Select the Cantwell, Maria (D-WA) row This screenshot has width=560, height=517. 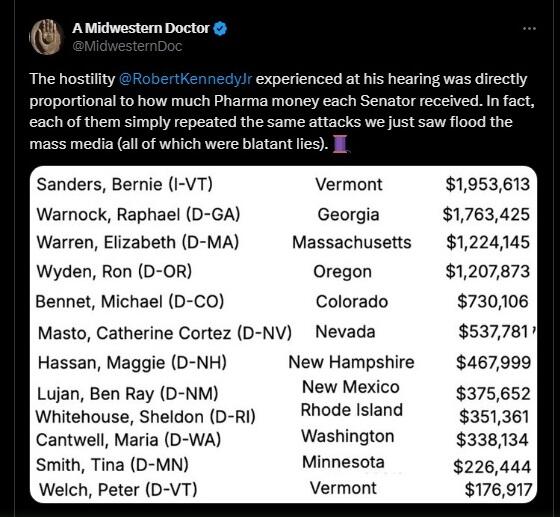[284, 439]
